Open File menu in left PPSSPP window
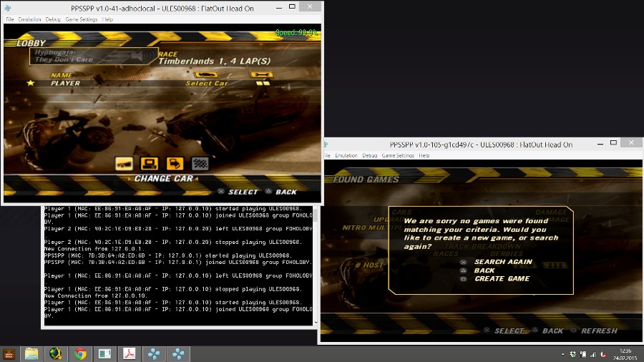Screen dimensions: 644x362 tap(10, 19)
